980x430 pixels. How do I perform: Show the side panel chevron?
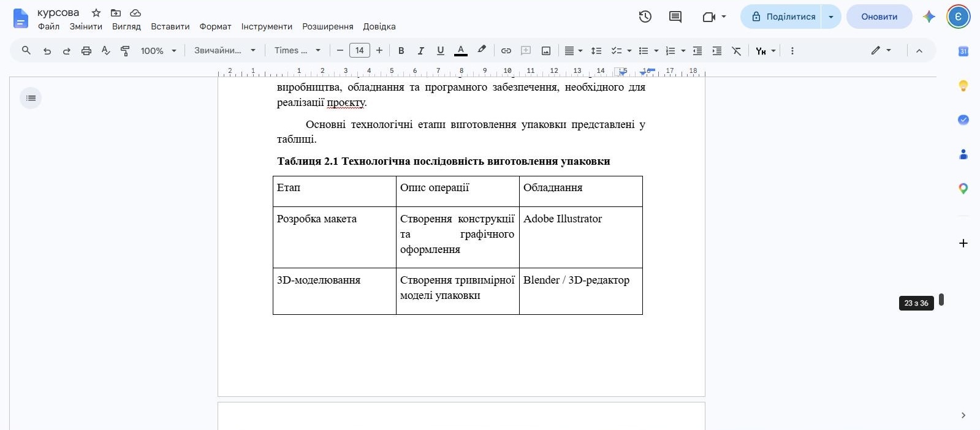963,415
